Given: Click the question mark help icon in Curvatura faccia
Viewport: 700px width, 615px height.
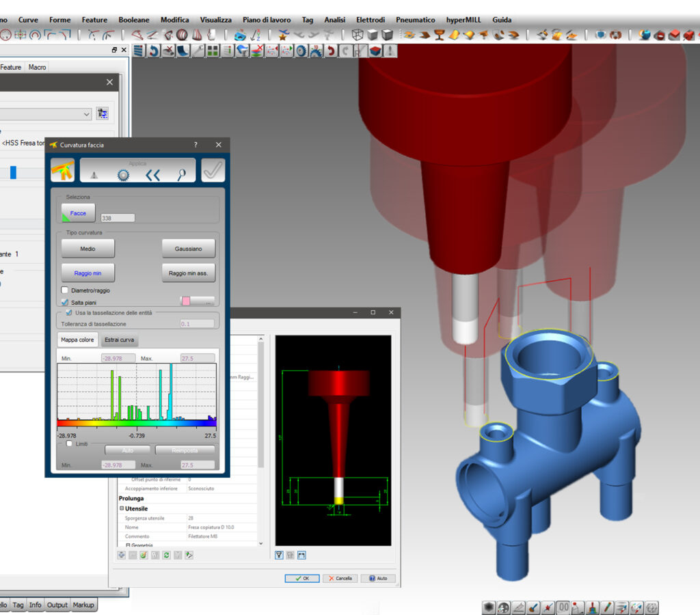Looking at the screenshot, I should [x=196, y=145].
